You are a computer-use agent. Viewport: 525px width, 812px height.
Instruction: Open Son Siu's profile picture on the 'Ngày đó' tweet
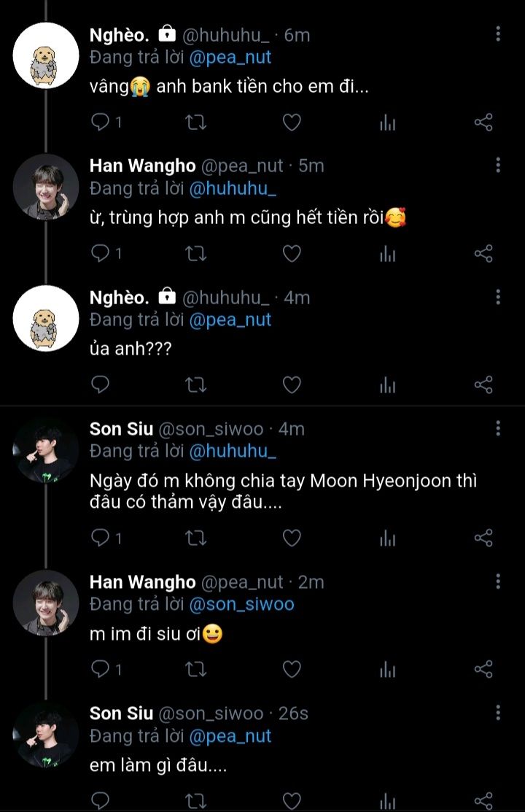(x=45, y=449)
